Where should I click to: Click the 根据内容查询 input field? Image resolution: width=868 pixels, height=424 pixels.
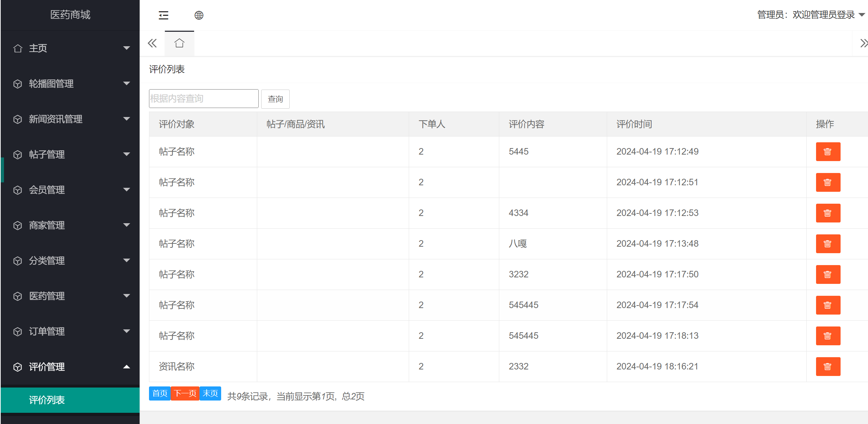pos(203,98)
